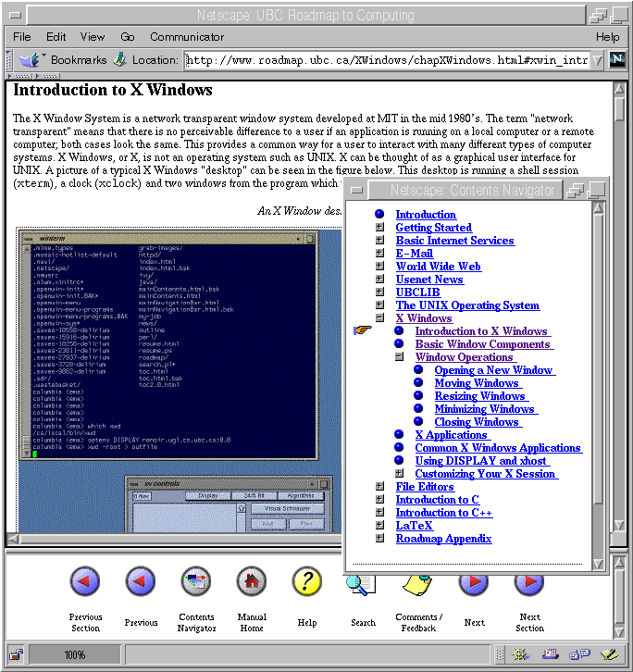Click the horizontal scrollbar of main page
633x672 pixels.
pyautogui.click(x=176, y=539)
